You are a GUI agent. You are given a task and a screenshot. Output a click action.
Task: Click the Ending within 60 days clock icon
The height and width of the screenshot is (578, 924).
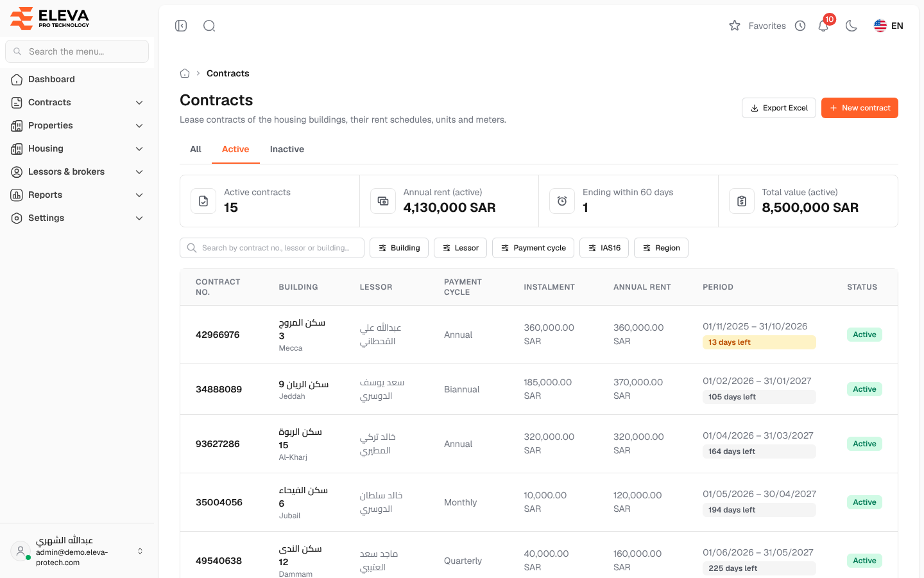pos(562,201)
